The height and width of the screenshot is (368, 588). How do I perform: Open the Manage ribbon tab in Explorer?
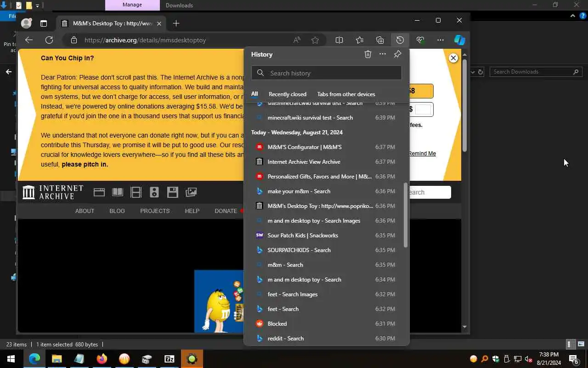[x=132, y=5]
